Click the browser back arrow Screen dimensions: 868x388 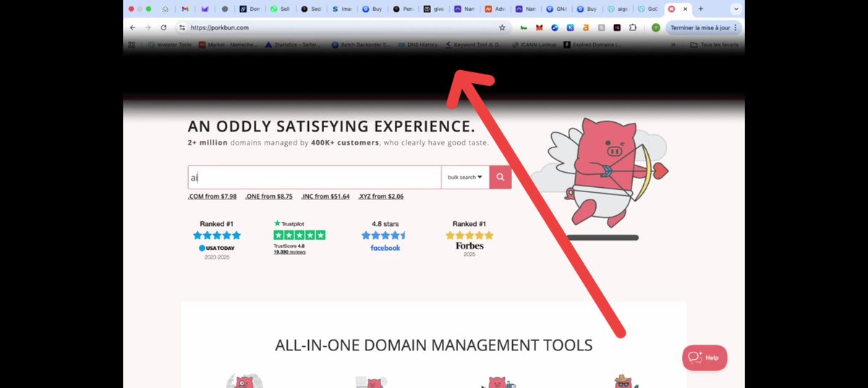(132, 27)
